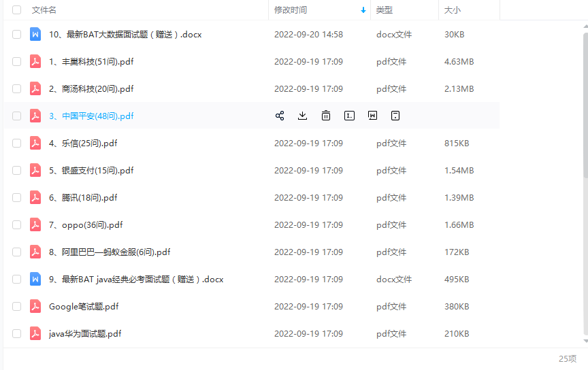Open file 1、丰巢科技(51问).pdf

[91, 61]
